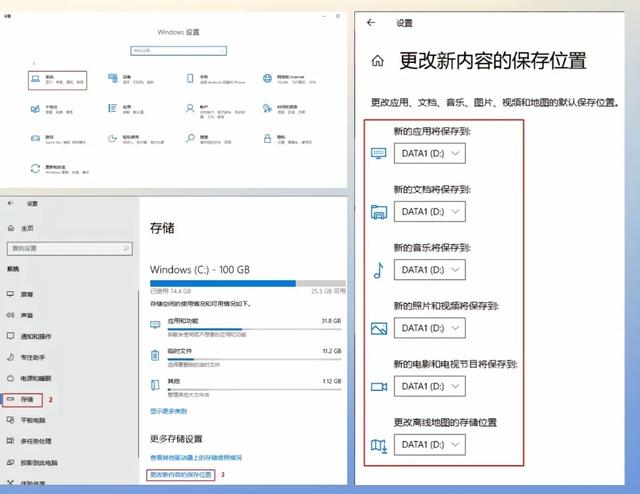Viewport: 640px width, 494px height.
Task: Select 存储 (Storage) in the sidebar
Action: pyautogui.click(x=22, y=400)
